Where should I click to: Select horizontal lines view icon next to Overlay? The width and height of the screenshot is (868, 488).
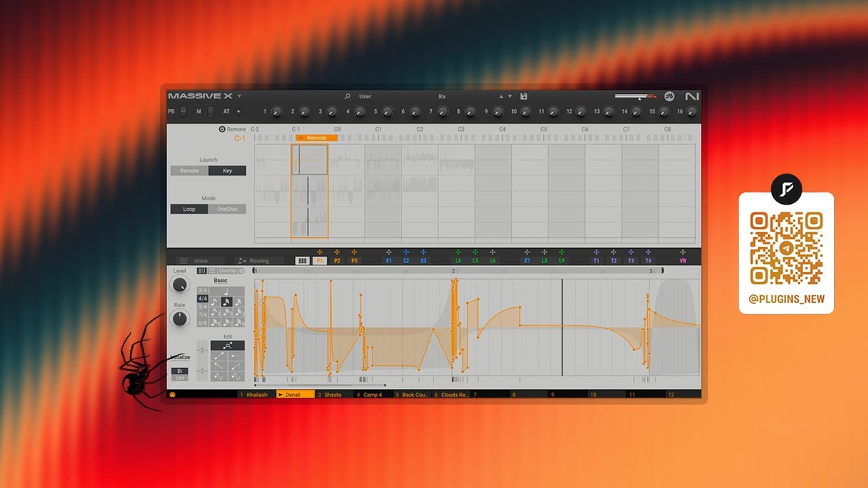213,270
